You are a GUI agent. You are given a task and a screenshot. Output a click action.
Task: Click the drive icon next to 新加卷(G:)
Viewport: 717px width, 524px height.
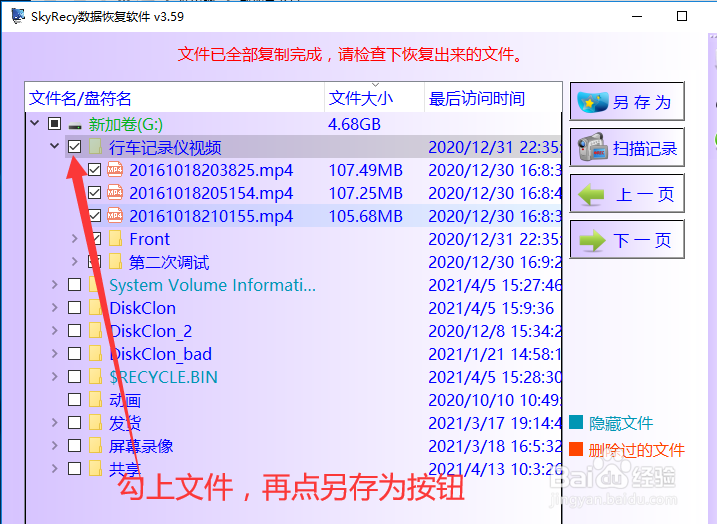(75, 125)
